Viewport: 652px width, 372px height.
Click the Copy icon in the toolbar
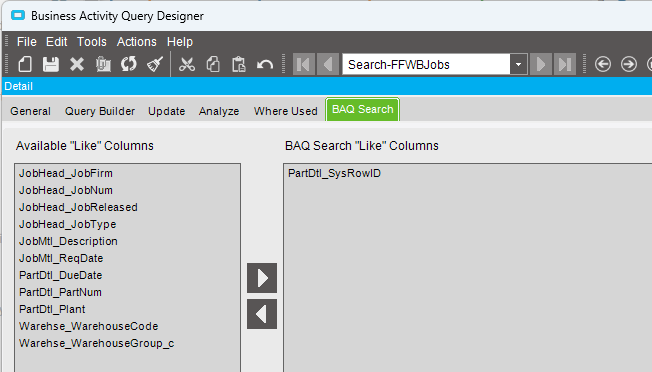(x=213, y=64)
